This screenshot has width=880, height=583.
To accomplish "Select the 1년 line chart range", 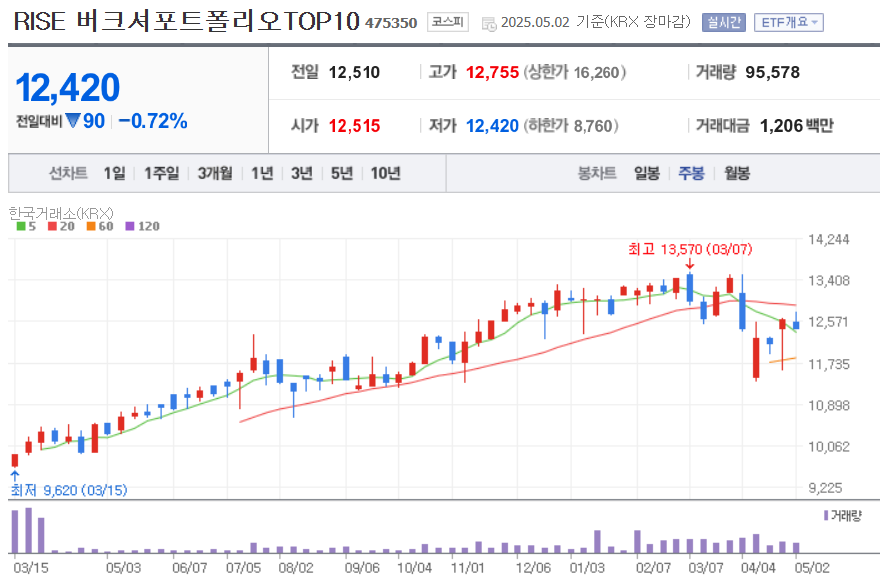I will click(262, 173).
